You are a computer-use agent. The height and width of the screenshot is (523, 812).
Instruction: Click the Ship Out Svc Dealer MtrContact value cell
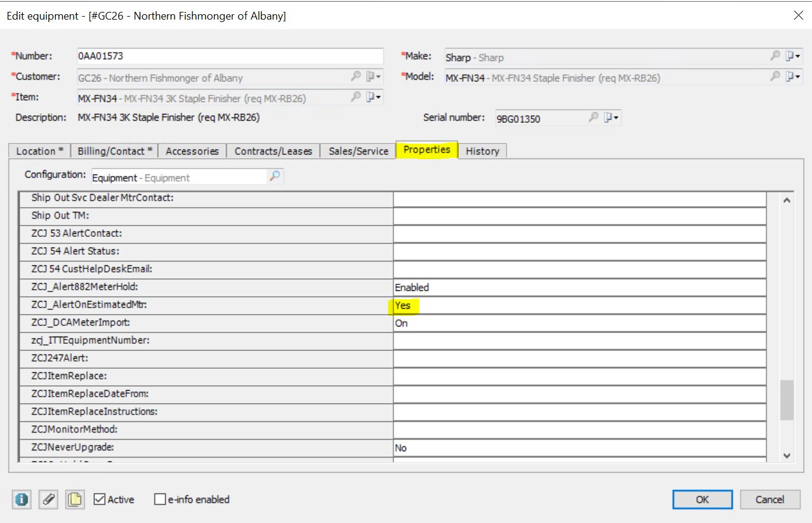pos(579,199)
